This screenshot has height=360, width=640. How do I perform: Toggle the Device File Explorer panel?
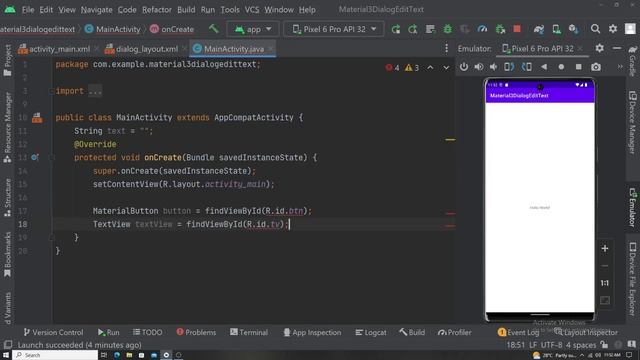click(633, 279)
